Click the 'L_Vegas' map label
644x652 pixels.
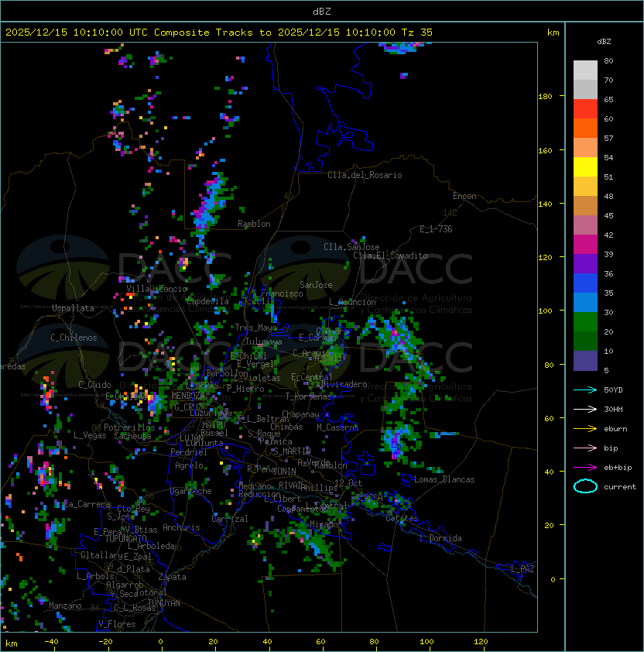90,435
